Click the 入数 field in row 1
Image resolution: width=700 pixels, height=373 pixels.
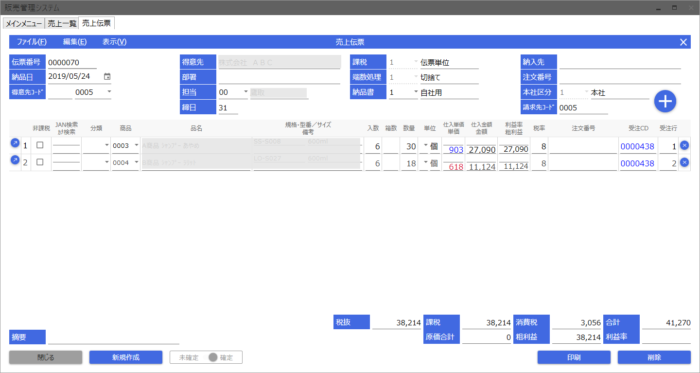tap(373, 146)
